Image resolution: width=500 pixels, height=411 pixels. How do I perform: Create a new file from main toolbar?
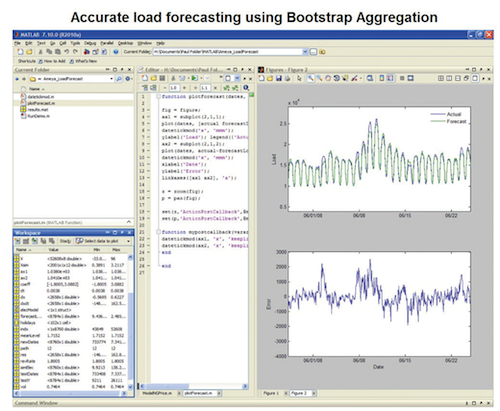click(x=20, y=52)
